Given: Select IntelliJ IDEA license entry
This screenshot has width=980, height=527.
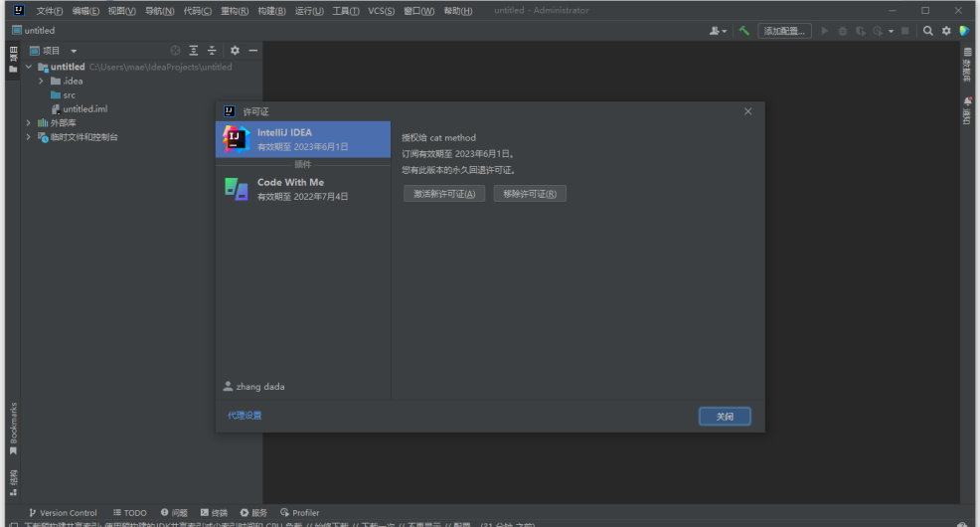Looking at the screenshot, I should (x=303, y=139).
